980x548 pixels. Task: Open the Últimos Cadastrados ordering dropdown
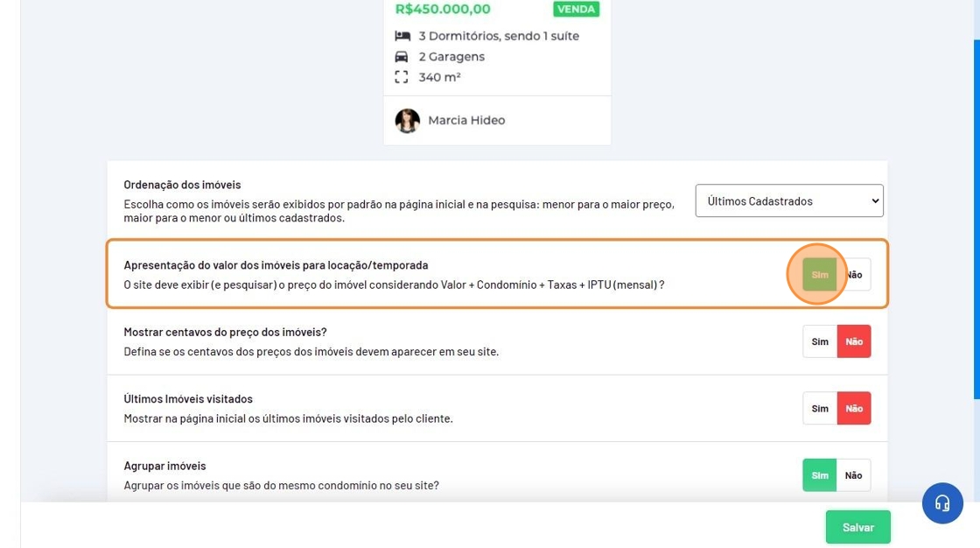(x=789, y=201)
